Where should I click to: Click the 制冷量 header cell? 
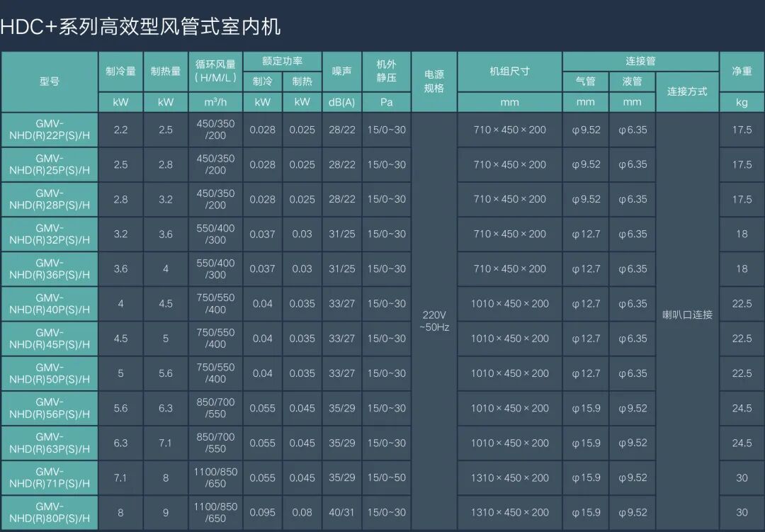(120, 71)
